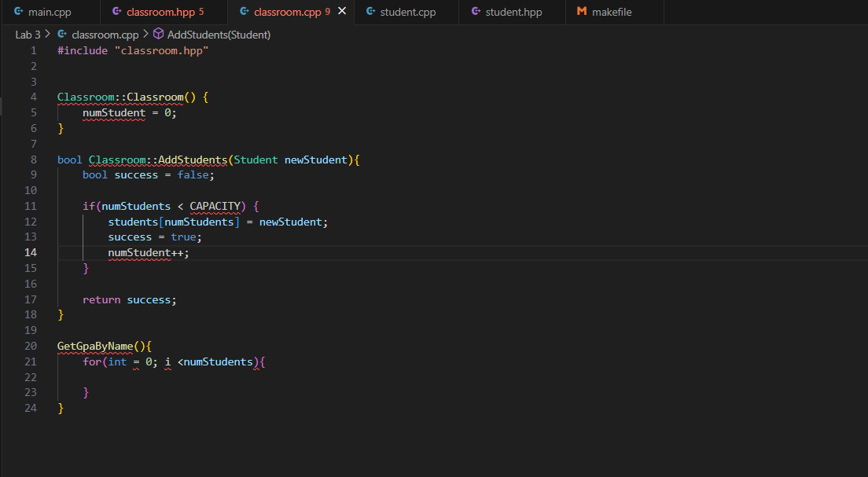
Task: Click the classroom.cpp breadcrumb
Action: tap(105, 35)
